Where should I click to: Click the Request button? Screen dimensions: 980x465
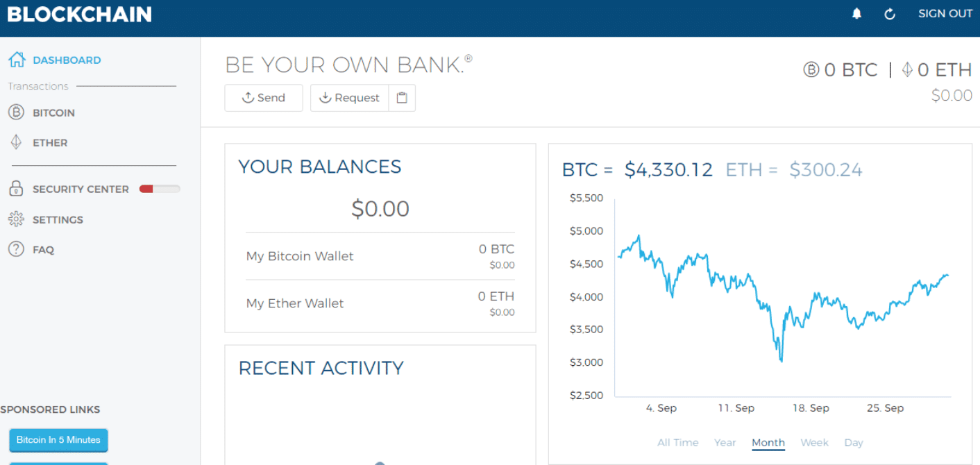[x=349, y=97]
